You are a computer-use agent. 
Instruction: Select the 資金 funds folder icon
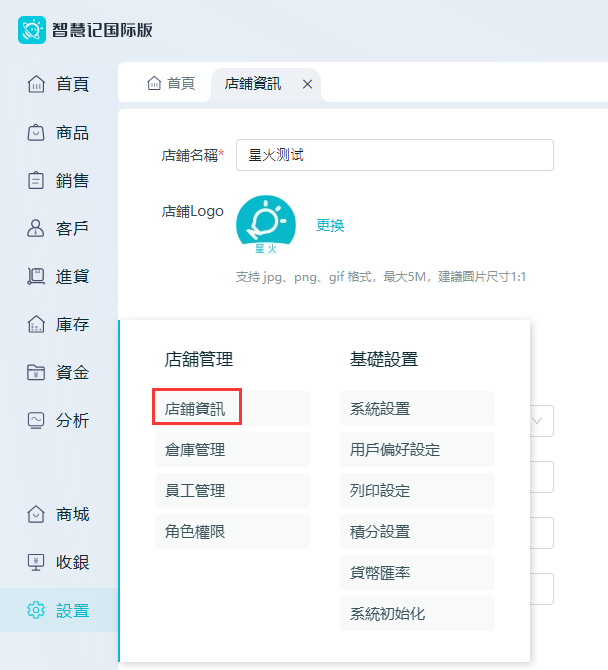point(37,372)
